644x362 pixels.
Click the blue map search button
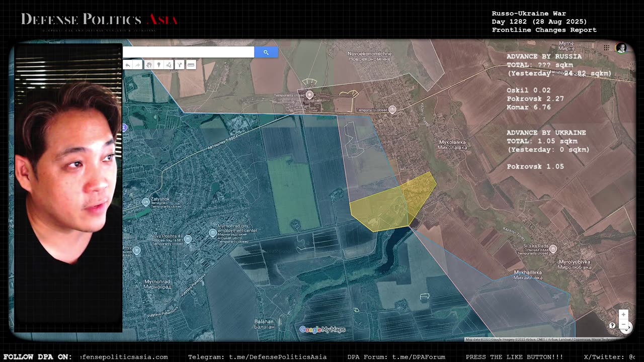(266, 52)
